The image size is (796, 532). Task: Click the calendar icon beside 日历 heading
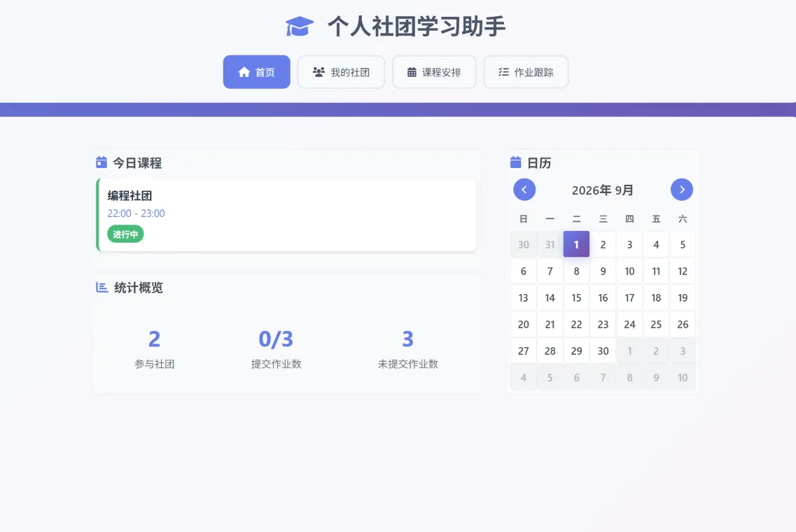point(515,162)
